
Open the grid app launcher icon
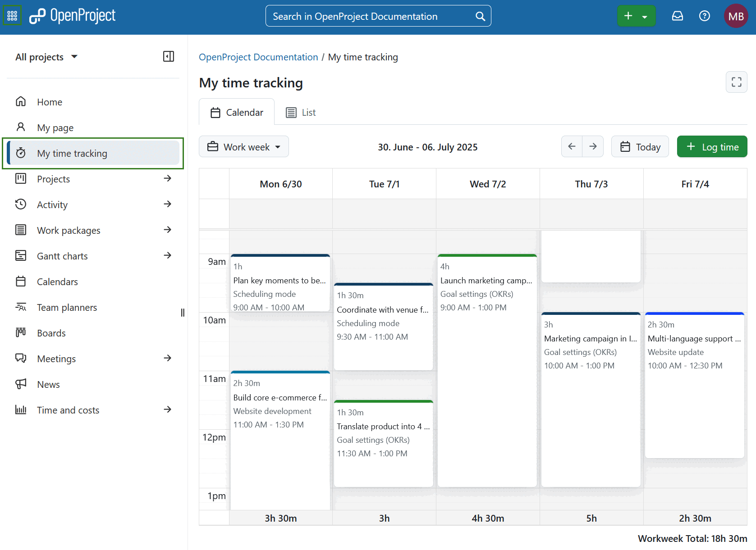(12, 15)
